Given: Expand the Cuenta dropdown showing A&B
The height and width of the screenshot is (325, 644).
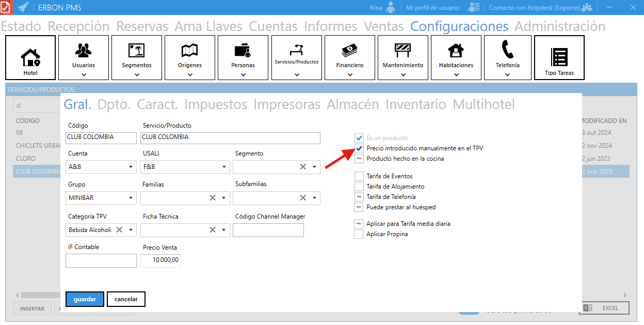Looking at the screenshot, I should (x=131, y=167).
